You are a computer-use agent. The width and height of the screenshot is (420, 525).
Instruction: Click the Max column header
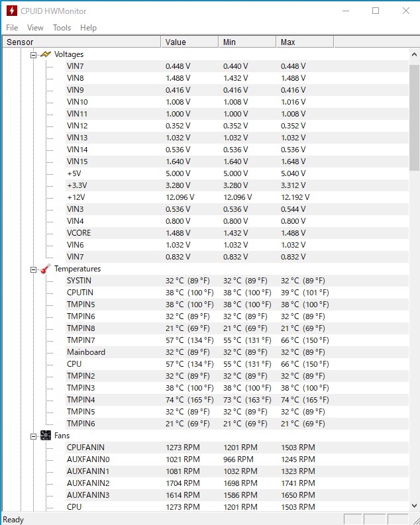click(304, 42)
